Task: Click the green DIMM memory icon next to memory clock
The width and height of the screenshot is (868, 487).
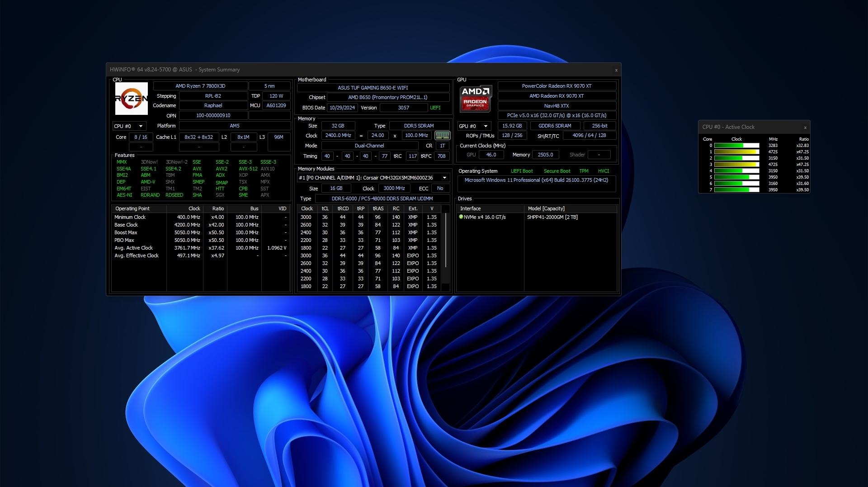Action: [x=442, y=135]
